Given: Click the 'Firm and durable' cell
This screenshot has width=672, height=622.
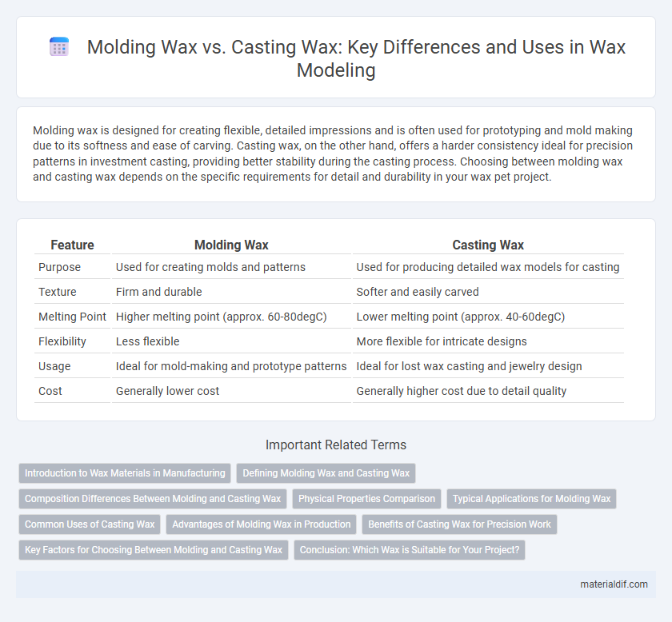Looking at the screenshot, I should pyautogui.click(x=158, y=292).
